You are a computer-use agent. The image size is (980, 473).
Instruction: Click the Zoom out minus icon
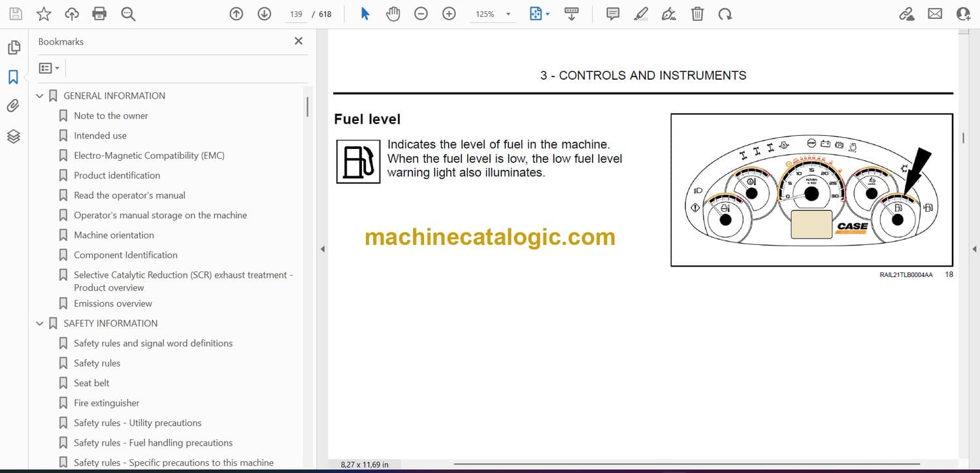(x=421, y=14)
